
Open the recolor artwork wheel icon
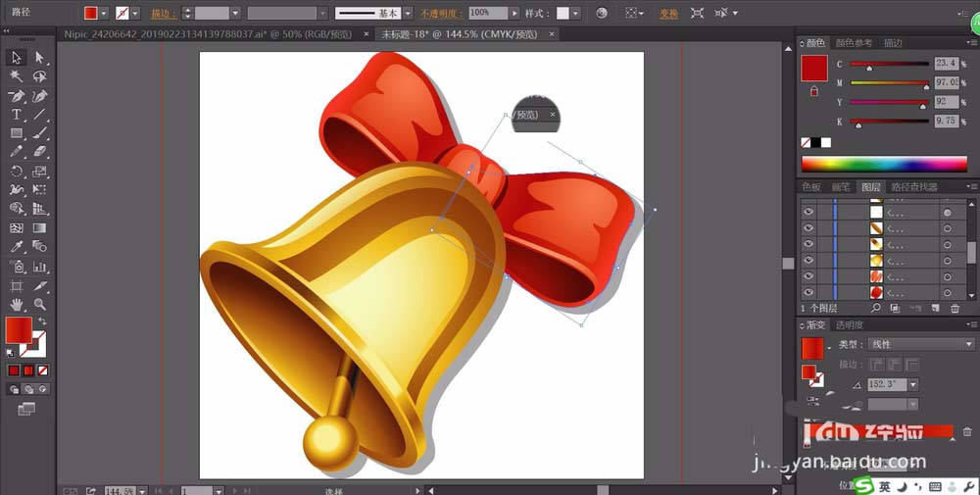coord(602,13)
